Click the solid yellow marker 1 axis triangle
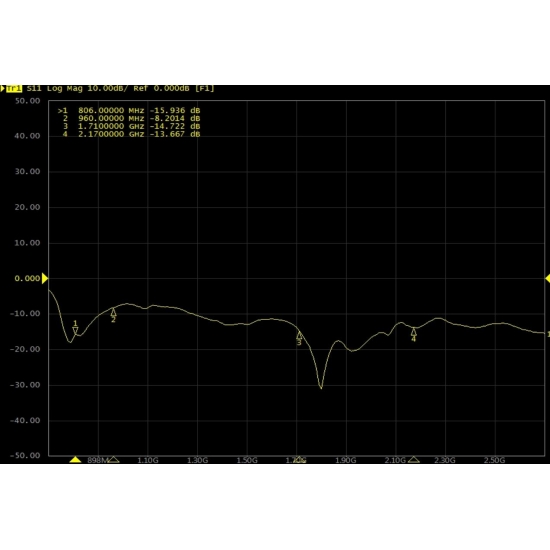The height and width of the screenshot is (550, 550). pyautogui.click(x=75, y=460)
